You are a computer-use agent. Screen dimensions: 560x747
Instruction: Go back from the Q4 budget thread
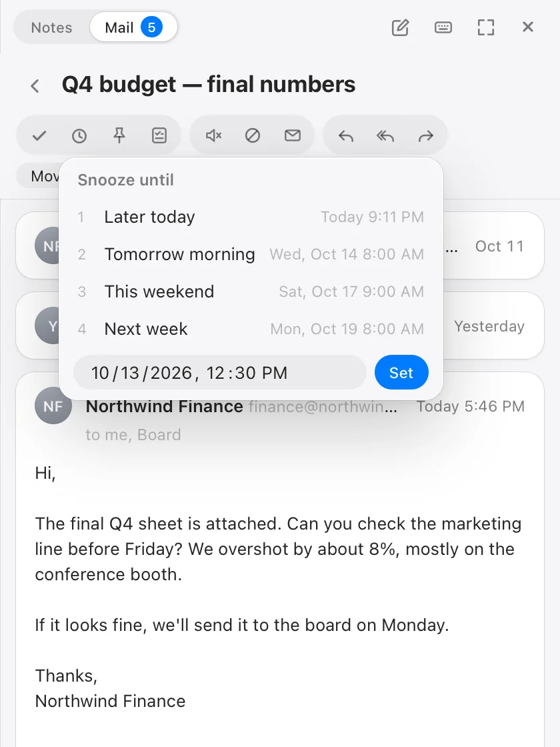point(35,86)
